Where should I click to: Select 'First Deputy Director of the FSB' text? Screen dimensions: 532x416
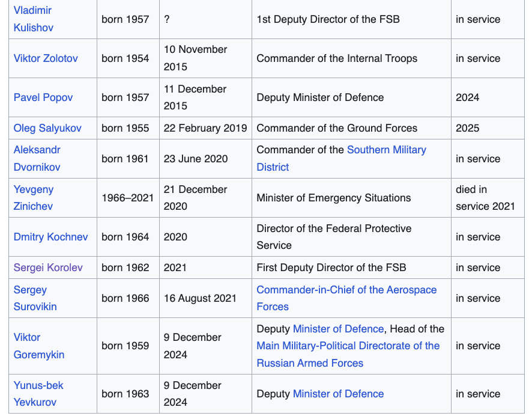pyautogui.click(x=331, y=268)
